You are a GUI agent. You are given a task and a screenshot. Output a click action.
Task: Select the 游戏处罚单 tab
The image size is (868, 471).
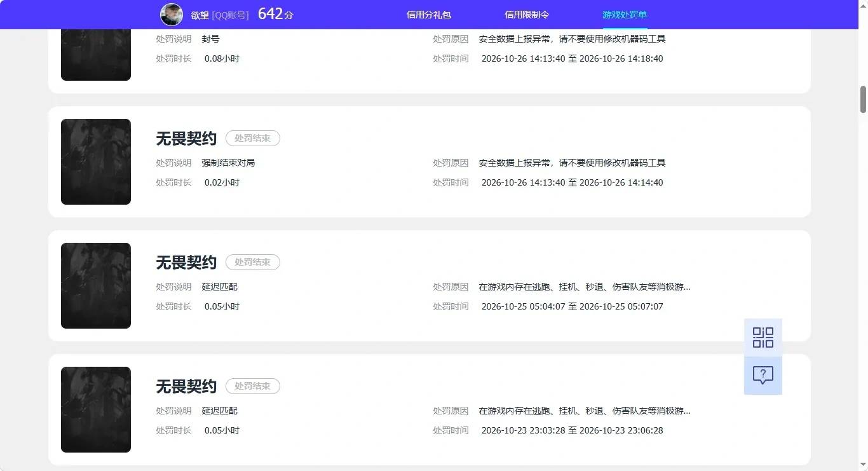625,15
